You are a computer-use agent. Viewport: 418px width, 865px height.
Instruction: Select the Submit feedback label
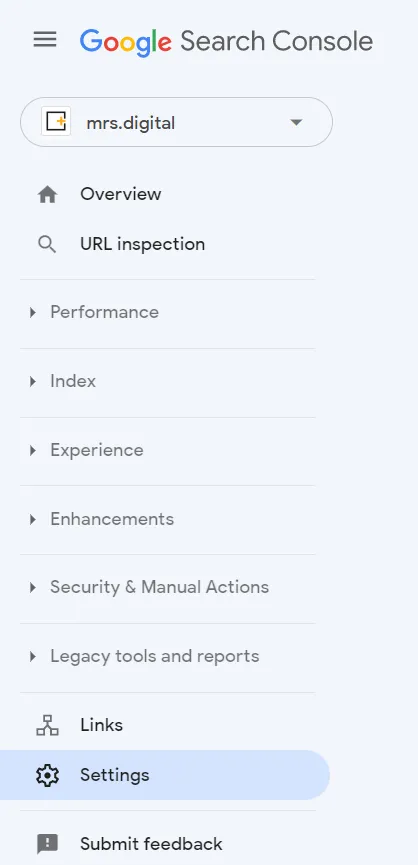tap(151, 844)
